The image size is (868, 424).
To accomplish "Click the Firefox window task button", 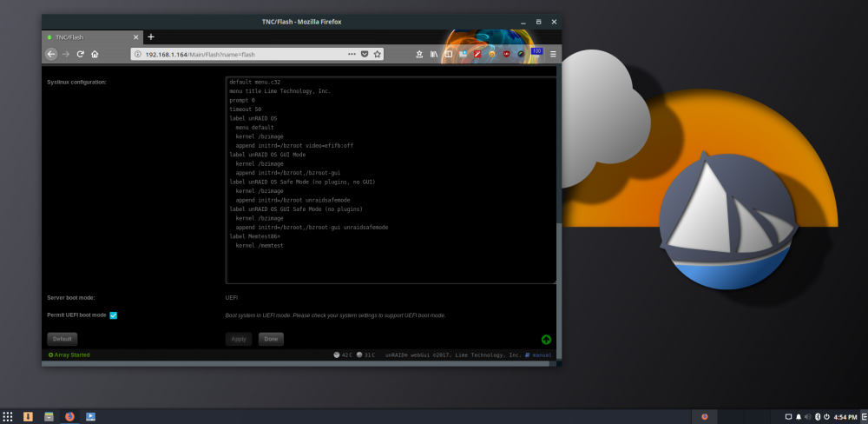I will click(x=705, y=416).
